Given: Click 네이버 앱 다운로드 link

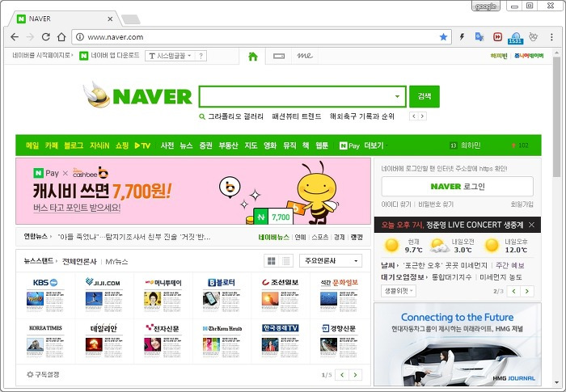Looking at the screenshot, I should coord(109,56).
